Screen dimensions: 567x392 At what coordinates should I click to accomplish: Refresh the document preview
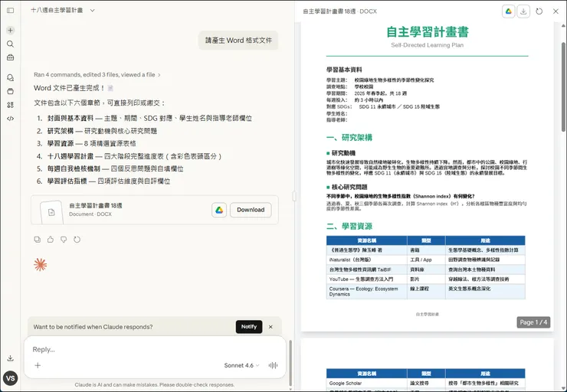(x=539, y=11)
